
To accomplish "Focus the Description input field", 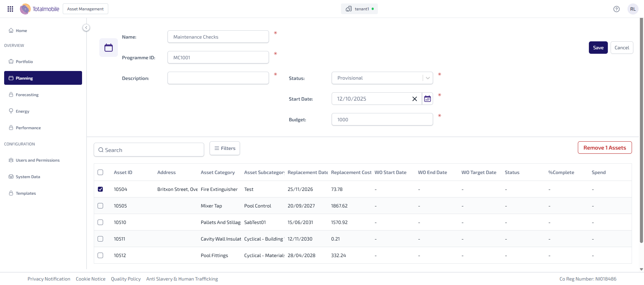I will pos(218,78).
